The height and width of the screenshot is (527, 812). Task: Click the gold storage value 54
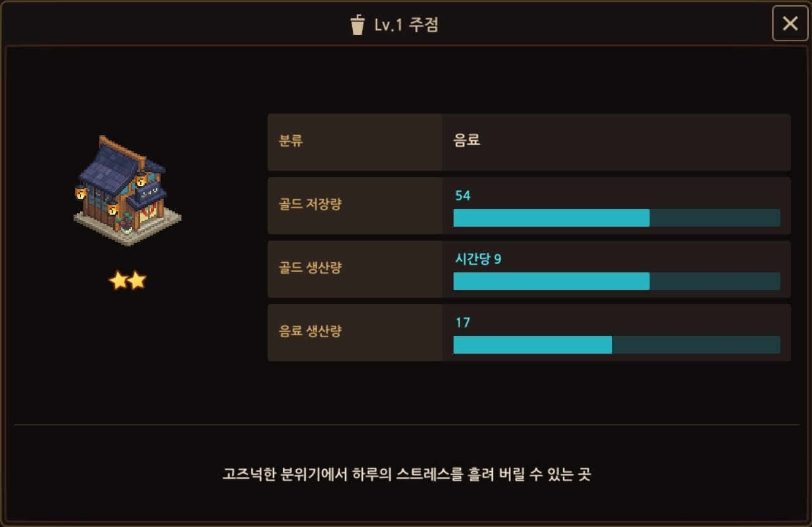click(x=463, y=196)
